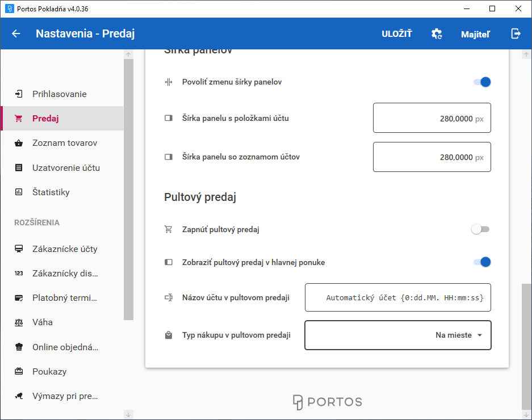Open Typ nákupu v pultovom predaji dropdown
532x420 pixels.
[397, 335]
